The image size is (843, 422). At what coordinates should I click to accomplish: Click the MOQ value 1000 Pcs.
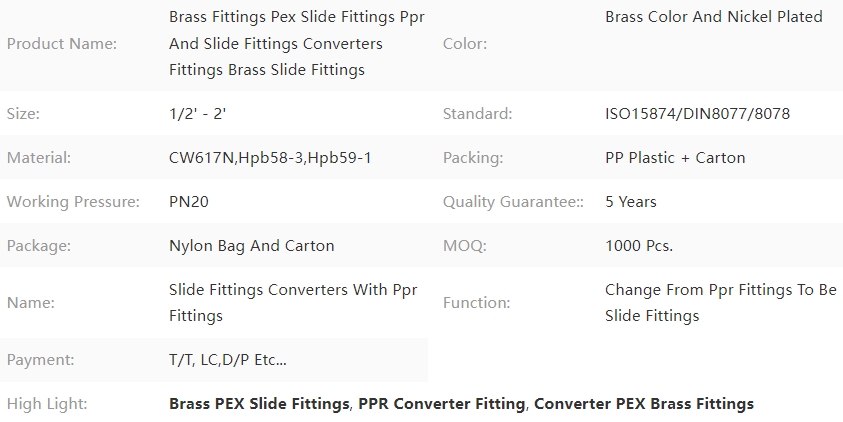639,246
